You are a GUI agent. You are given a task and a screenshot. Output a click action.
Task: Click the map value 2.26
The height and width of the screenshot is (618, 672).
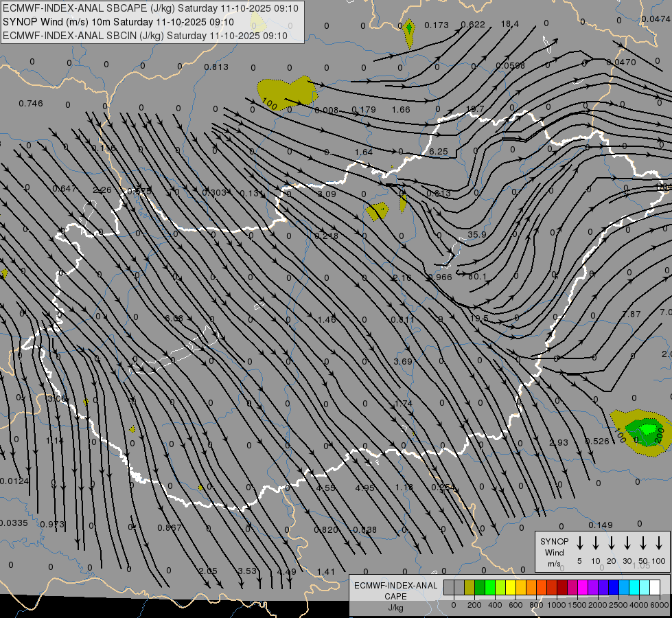point(102,190)
